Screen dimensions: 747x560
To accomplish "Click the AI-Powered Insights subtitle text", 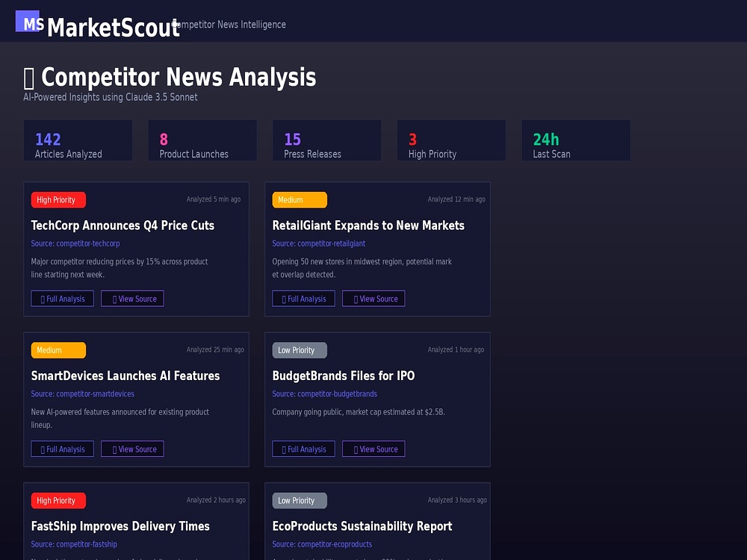I will coord(111,97).
